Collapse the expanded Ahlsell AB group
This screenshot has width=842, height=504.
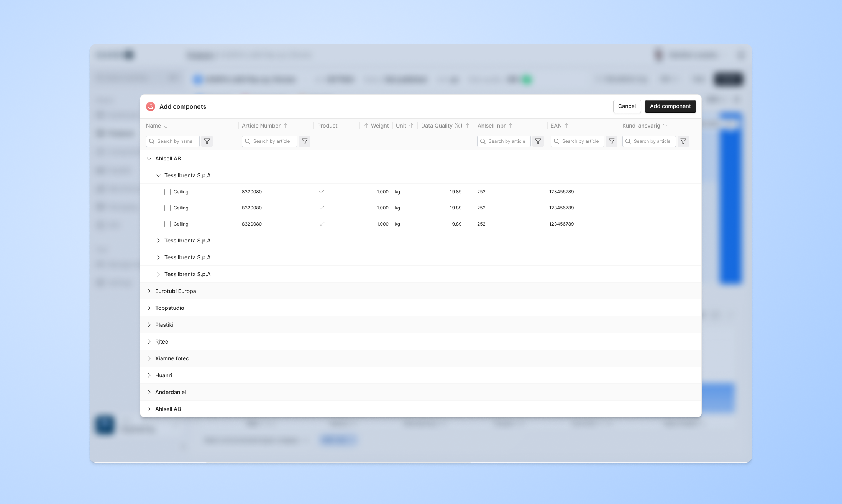pyautogui.click(x=149, y=159)
